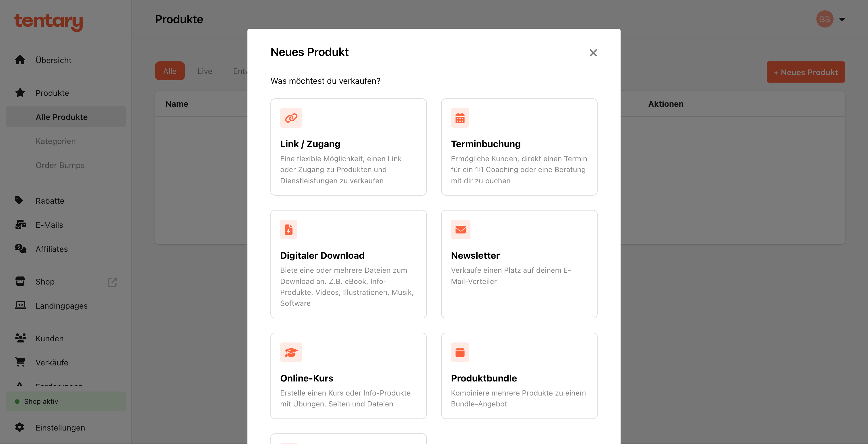Screen dimensions: 868x444
Task: Click 'Was möchtest du verkaufen?' text
Action: (325, 81)
